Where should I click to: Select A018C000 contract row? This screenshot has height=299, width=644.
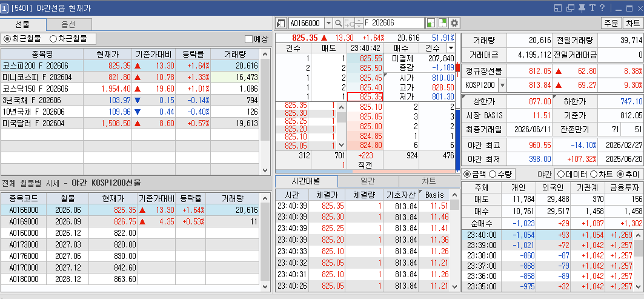(x=130, y=279)
